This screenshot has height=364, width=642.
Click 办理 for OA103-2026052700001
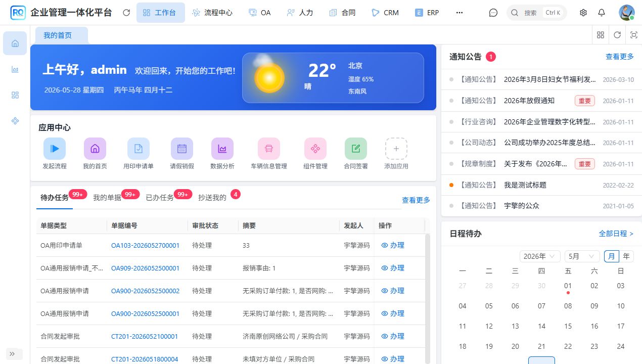pos(393,245)
